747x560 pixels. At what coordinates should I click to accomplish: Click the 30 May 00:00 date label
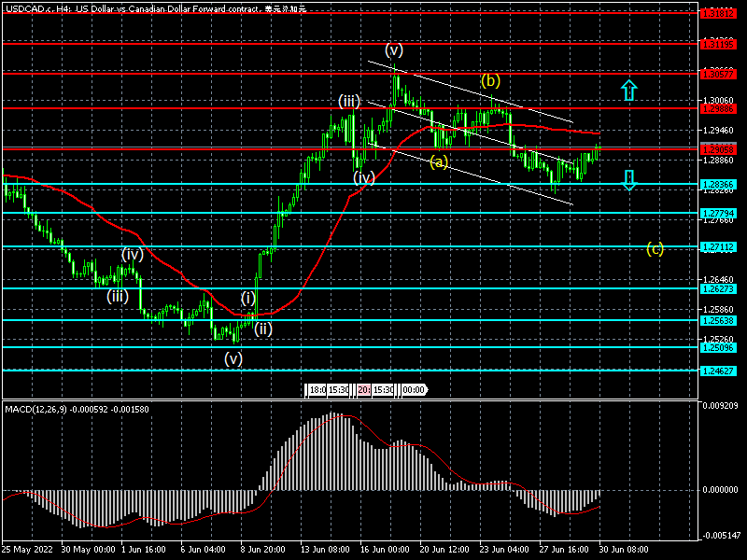coord(88,550)
